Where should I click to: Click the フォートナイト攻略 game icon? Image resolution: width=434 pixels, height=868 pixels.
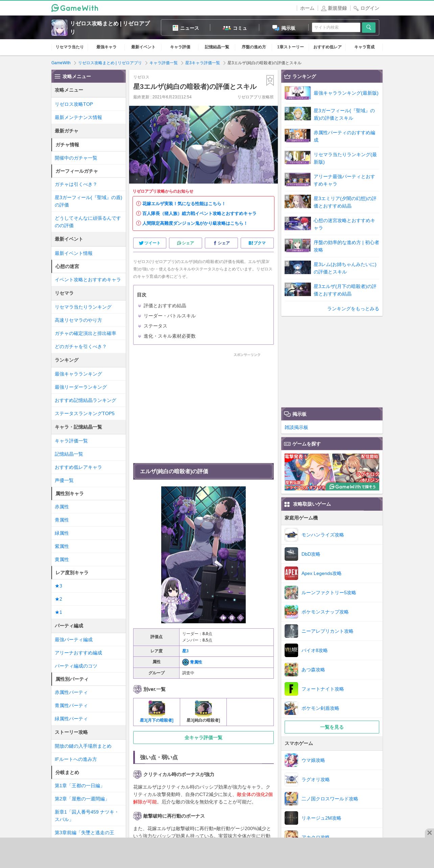point(291,689)
